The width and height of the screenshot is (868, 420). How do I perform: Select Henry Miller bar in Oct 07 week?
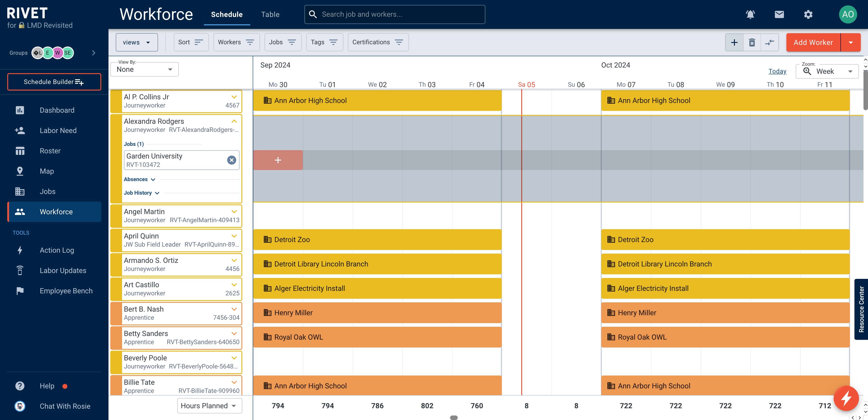pyautogui.click(x=725, y=313)
